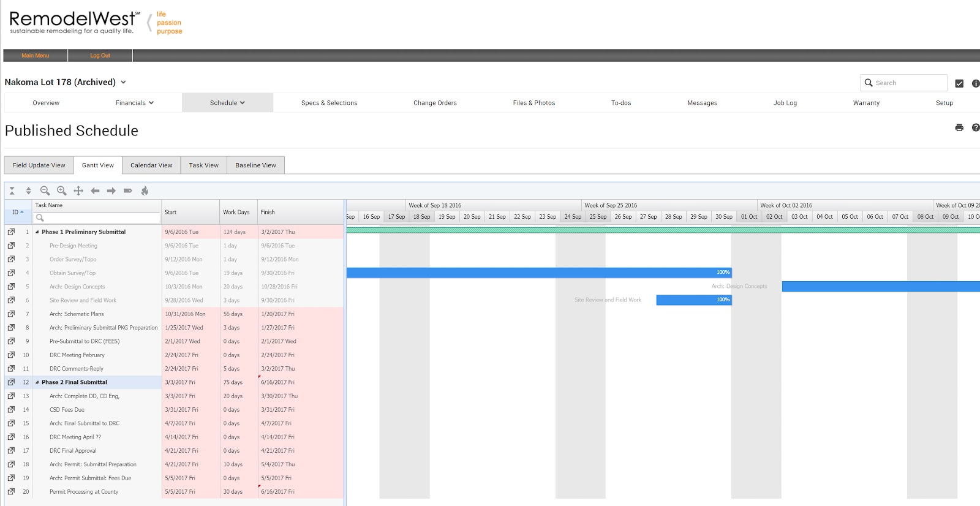This screenshot has width=980, height=506.
Task: Print the published schedule
Action: pyautogui.click(x=959, y=127)
